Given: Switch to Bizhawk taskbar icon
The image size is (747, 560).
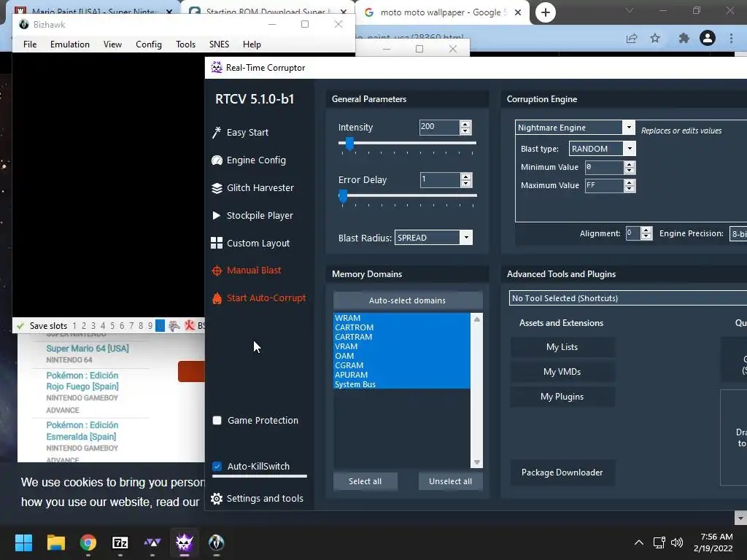Looking at the screenshot, I should (x=216, y=542).
